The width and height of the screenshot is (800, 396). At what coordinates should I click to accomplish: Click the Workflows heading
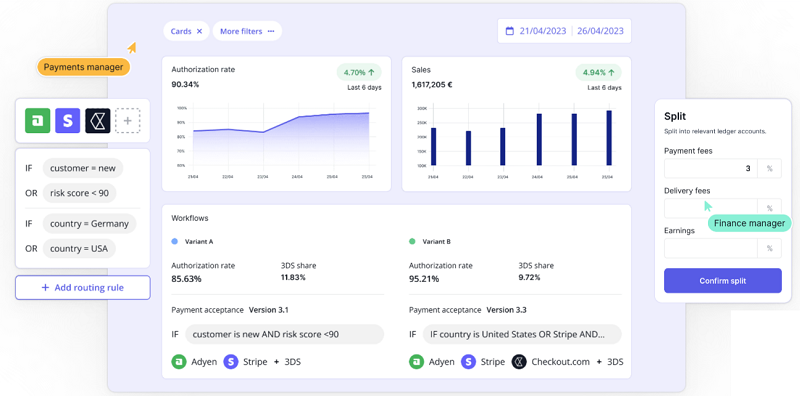(x=190, y=218)
